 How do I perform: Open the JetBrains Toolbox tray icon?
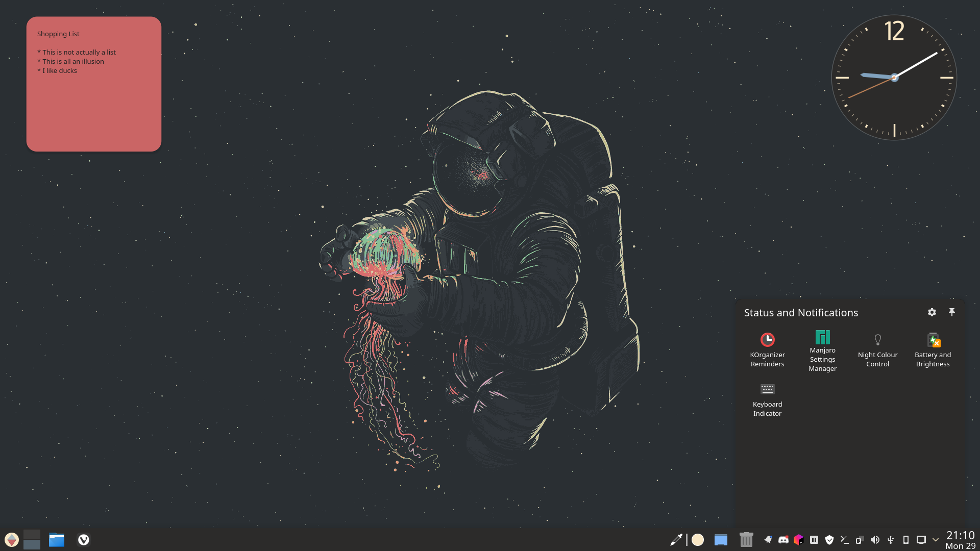pos(799,539)
